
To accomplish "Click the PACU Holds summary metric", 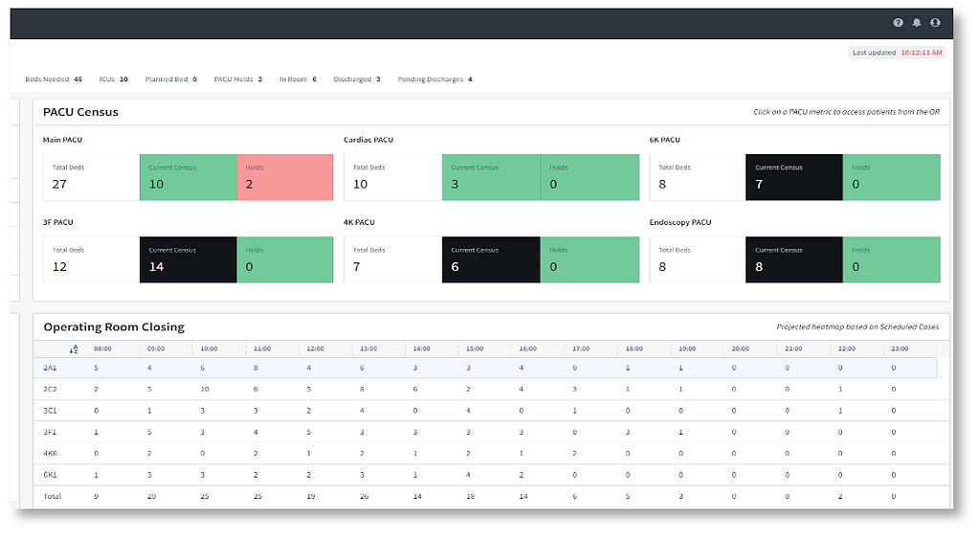I will coord(238,79).
